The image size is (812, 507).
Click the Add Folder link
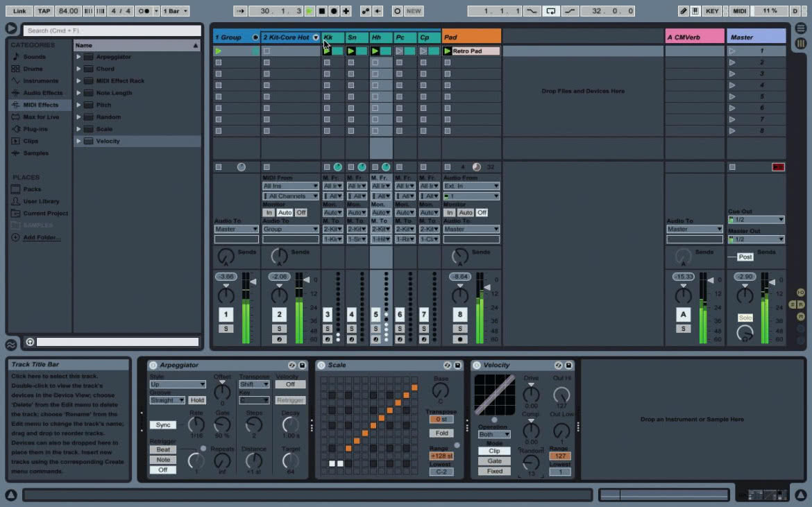click(x=42, y=237)
